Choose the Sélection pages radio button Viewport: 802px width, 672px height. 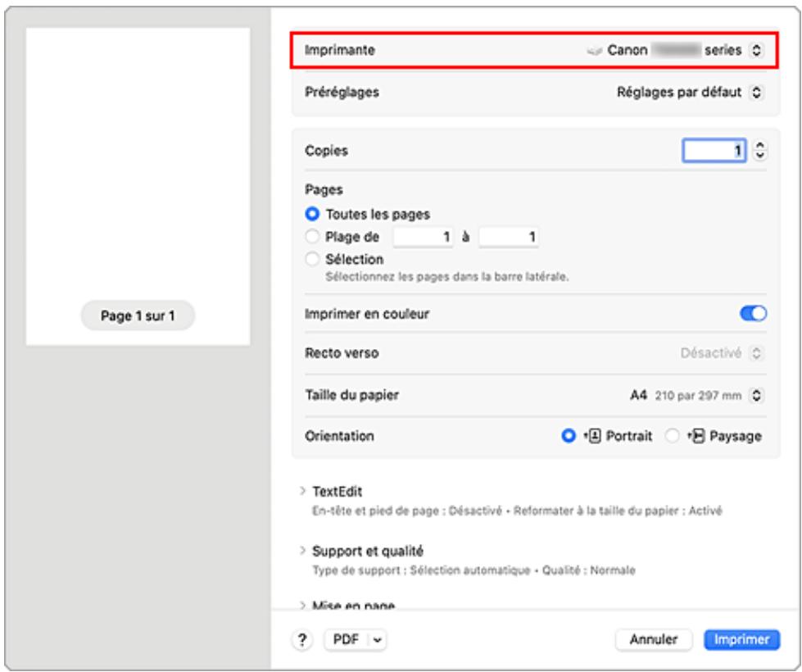[310, 259]
